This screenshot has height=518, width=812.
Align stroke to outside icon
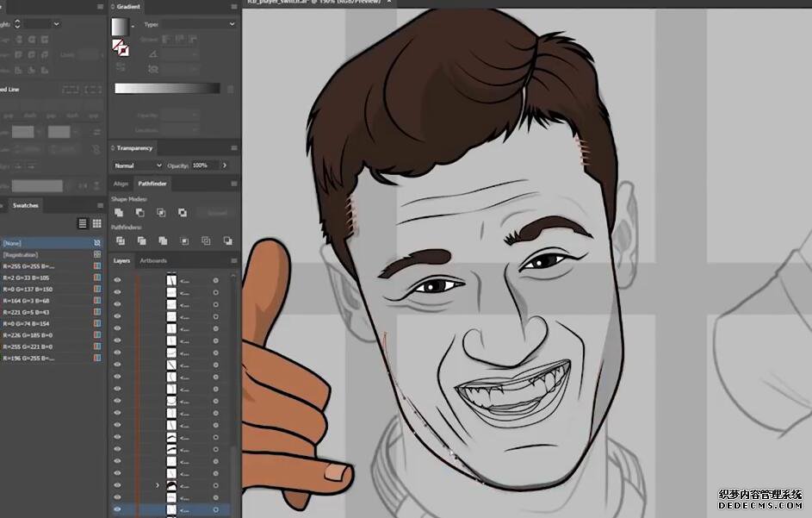click(x=45, y=70)
